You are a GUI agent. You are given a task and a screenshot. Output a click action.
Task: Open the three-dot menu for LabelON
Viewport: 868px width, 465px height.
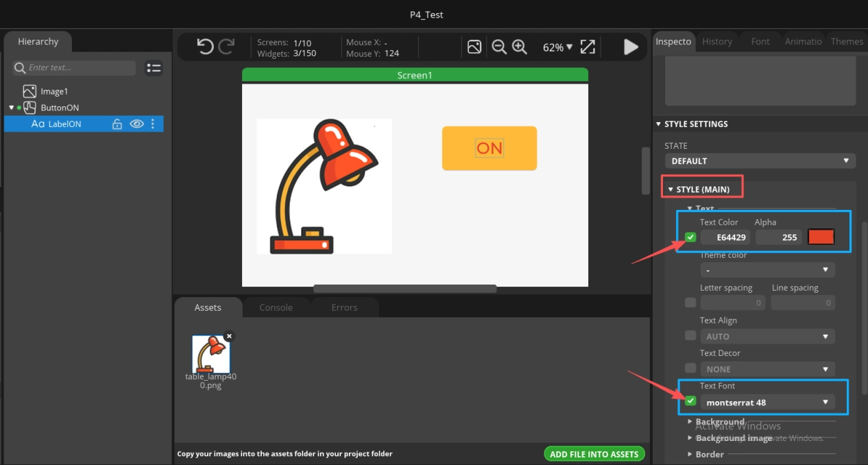tap(153, 124)
